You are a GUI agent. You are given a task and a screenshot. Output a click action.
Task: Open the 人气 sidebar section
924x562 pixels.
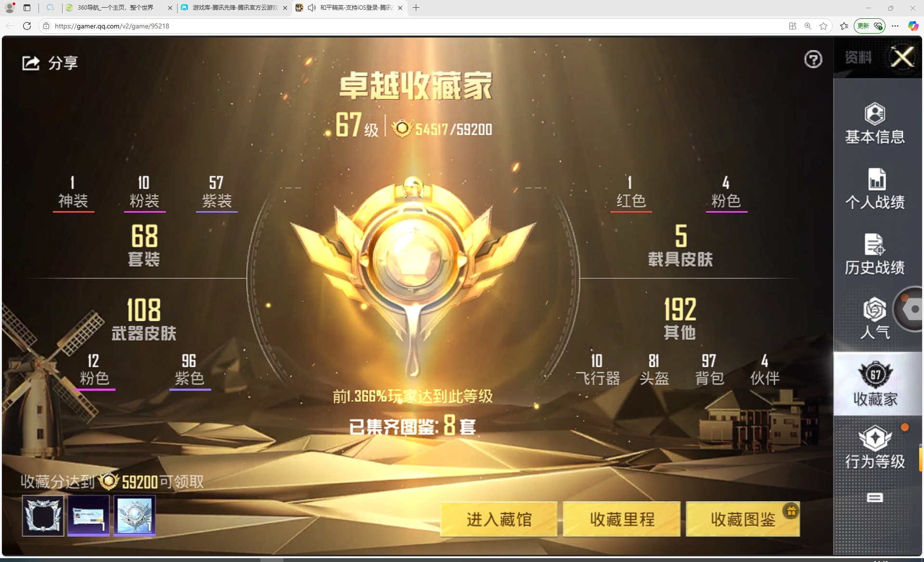(874, 318)
